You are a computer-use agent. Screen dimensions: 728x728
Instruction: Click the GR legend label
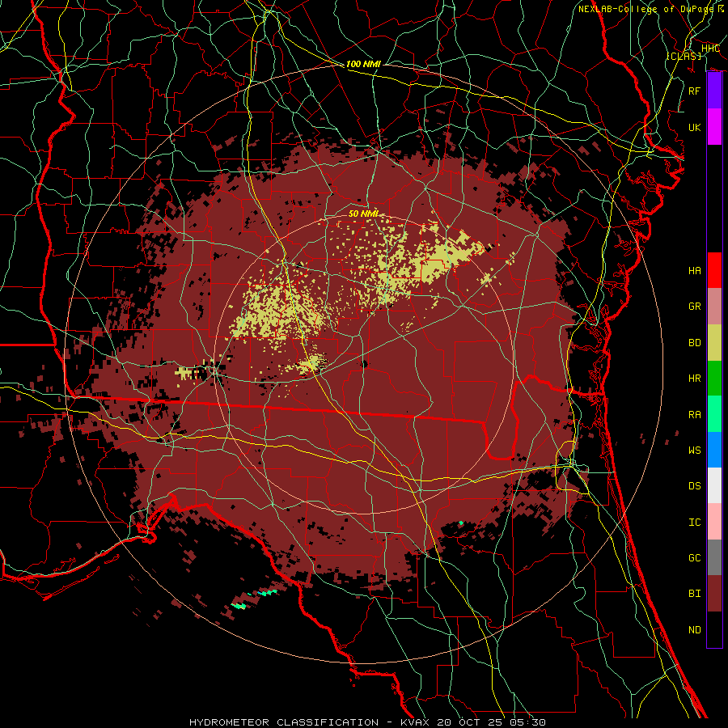(x=695, y=307)
